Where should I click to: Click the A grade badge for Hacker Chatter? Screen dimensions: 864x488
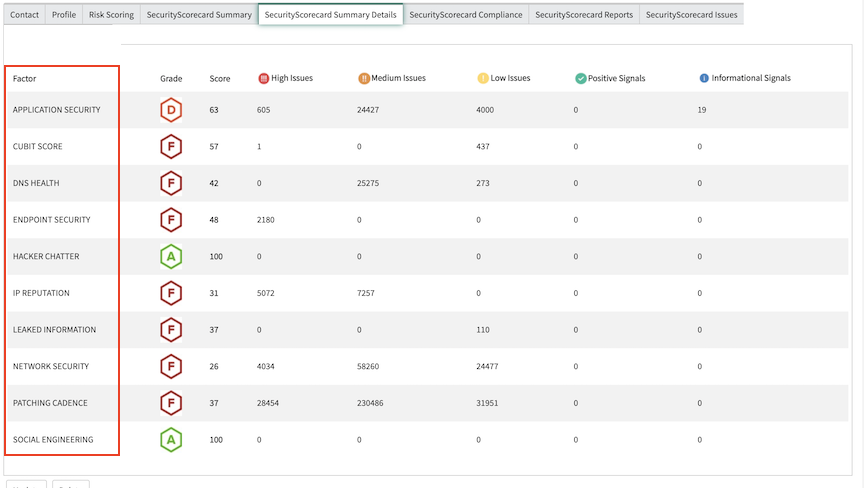171,256
